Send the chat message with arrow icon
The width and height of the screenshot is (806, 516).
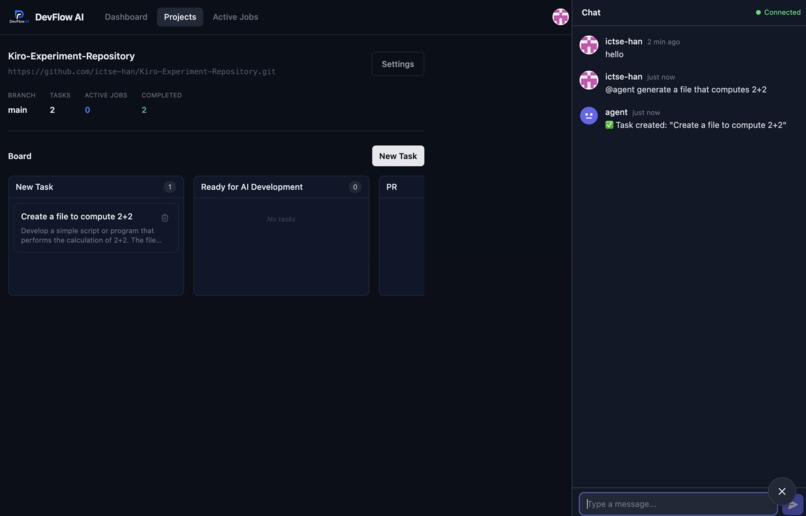point(792,504)
